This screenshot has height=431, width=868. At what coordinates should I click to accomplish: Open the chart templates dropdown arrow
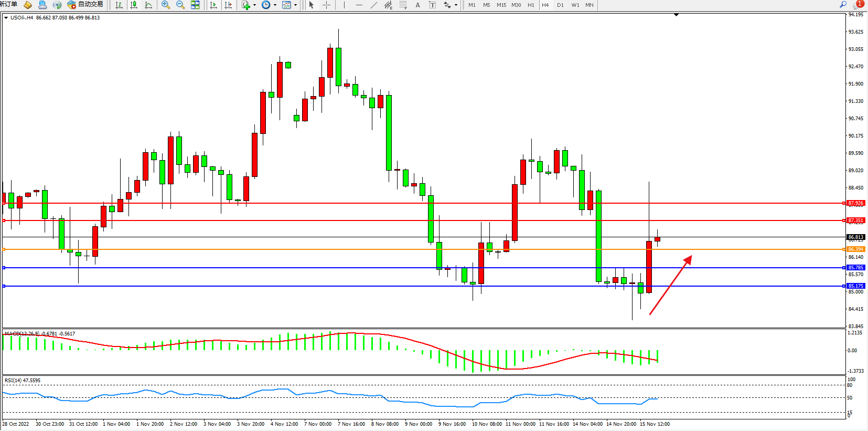click(295, 5)
